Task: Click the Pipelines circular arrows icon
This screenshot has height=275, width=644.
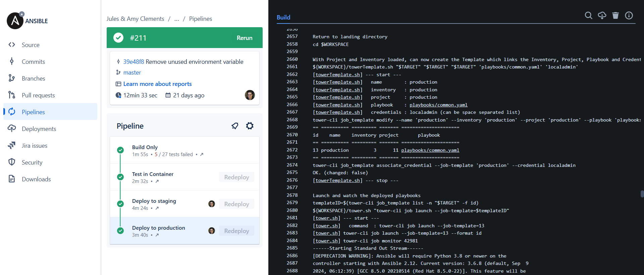Action: tap(12, 111)
